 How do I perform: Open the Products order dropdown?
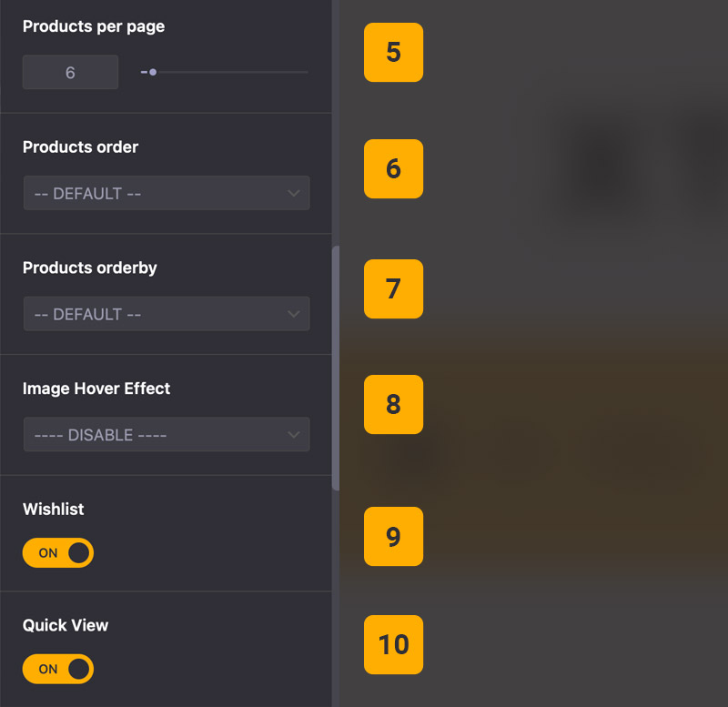pos(166,194)
